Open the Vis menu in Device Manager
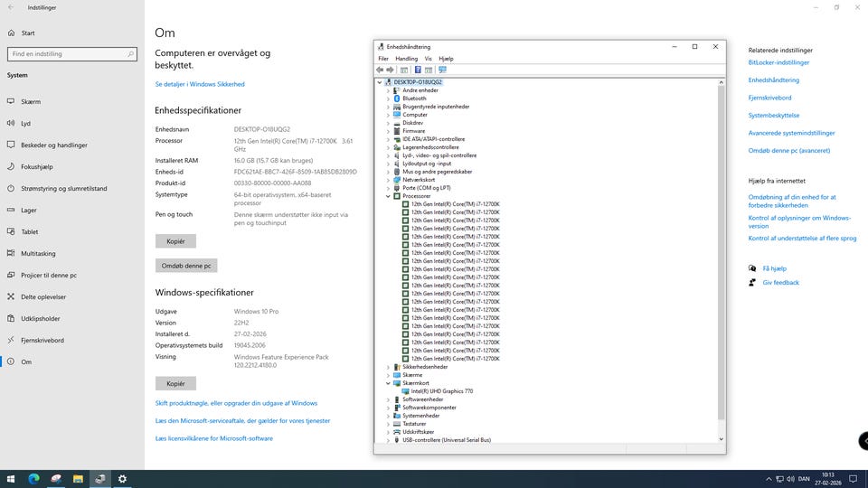This screenshot has height=488, width=868. (428, 58)
